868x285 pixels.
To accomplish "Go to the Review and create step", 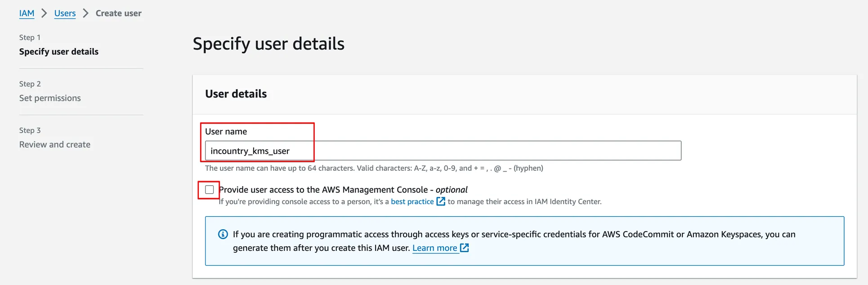I will tap(54, 144).
